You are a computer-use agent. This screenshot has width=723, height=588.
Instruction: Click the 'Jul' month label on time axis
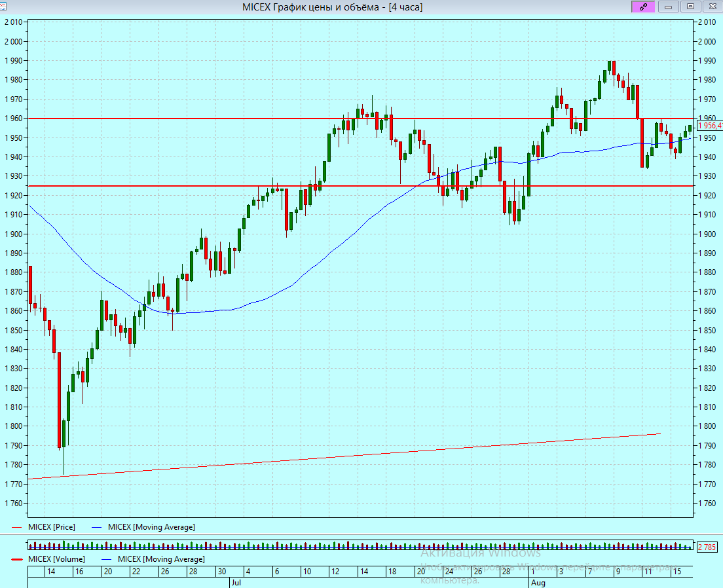tap(236, 583)
